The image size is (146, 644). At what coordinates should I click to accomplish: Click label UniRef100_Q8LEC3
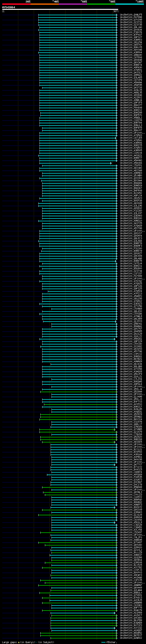131,238
